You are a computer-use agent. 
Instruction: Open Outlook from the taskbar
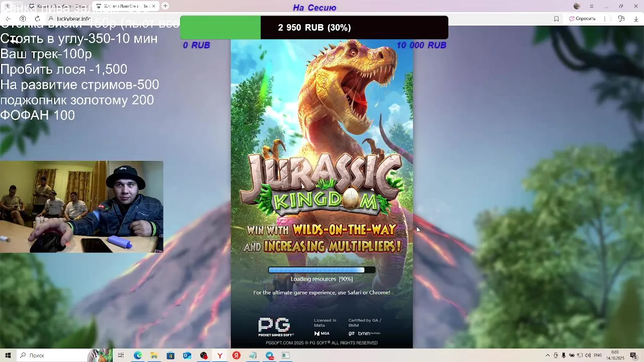[187, 355]
